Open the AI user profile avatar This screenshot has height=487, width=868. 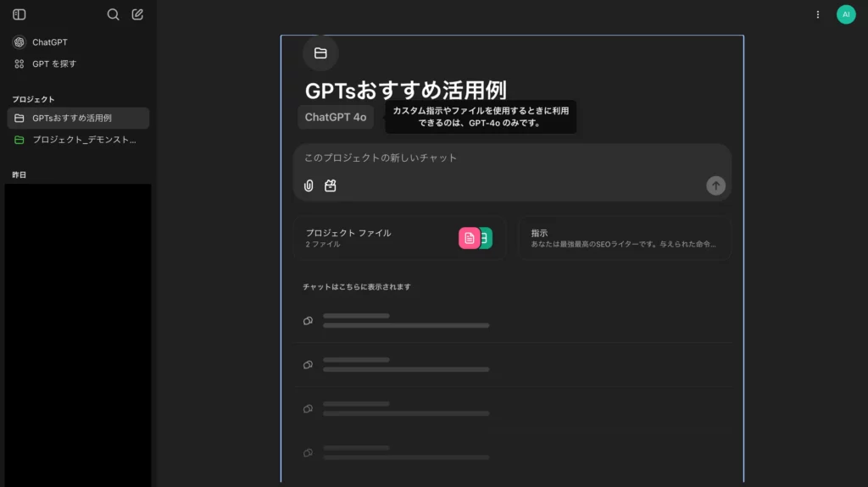pyautogui.click(x=845, y=14)
